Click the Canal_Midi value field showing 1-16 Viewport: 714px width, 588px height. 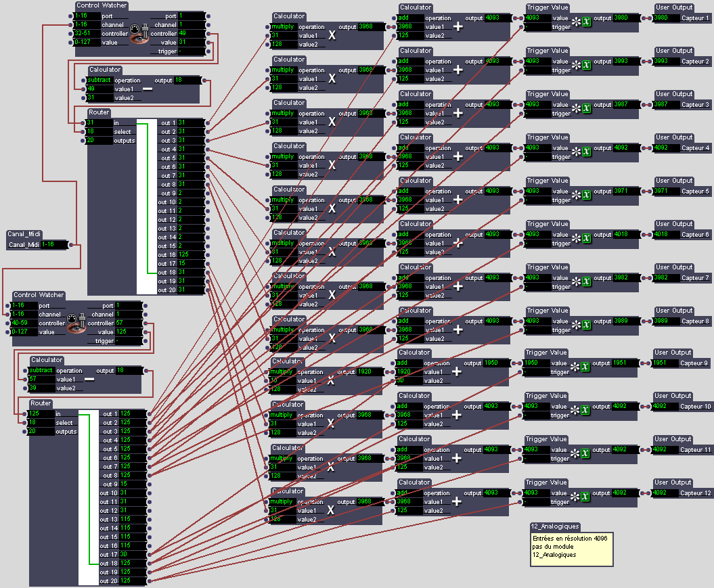[x=53, y=244]
